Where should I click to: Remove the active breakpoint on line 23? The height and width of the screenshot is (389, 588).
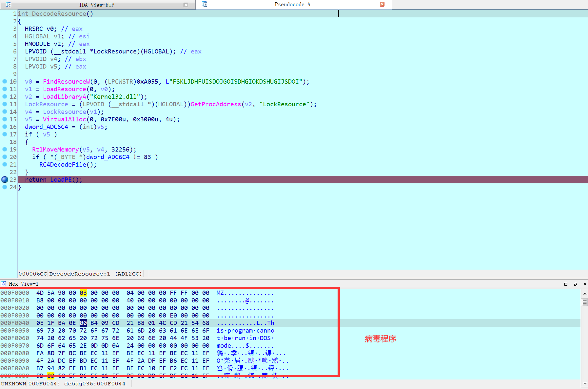point(5,179)
